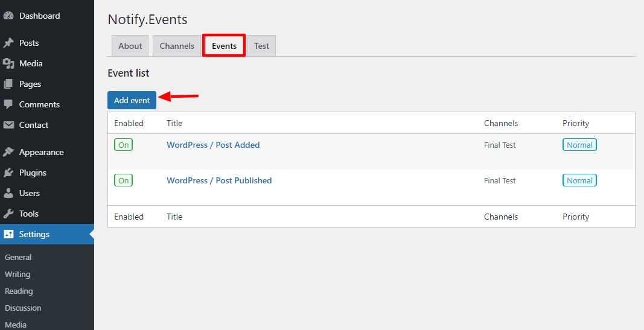Open the Contact menu label
The width and height of the screenshot is (644, 330).
click(34, 125)
